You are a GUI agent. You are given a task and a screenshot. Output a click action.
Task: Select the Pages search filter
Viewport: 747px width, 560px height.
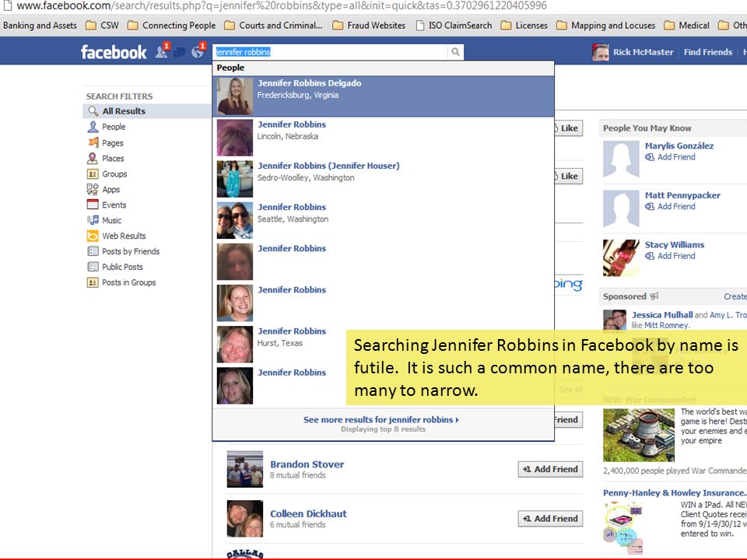click(x=112, y=142)
